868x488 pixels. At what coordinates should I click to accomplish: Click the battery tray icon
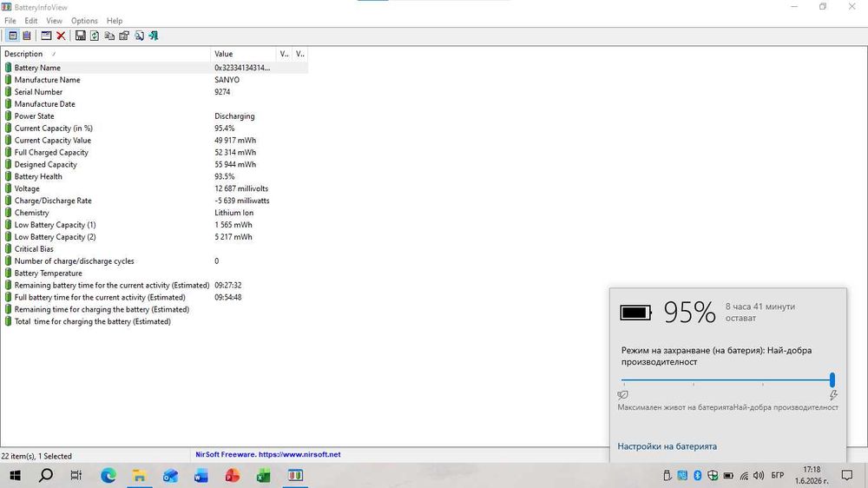tap(728, 475)
